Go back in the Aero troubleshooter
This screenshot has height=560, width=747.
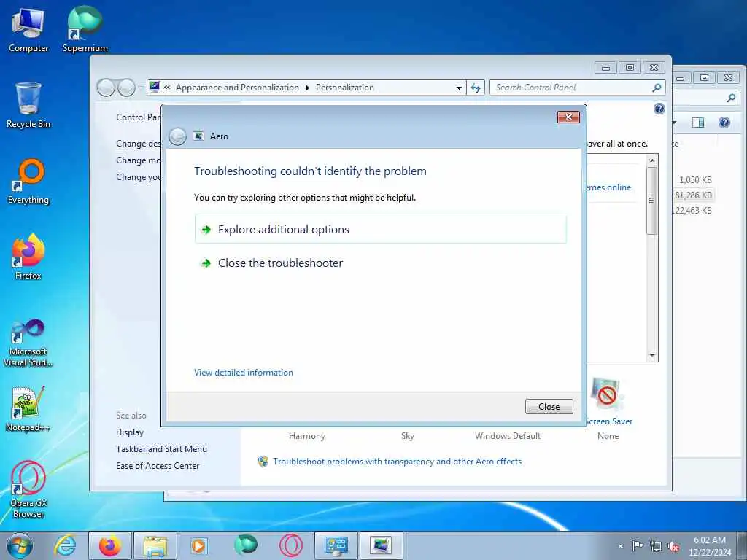tap(177, 136)
